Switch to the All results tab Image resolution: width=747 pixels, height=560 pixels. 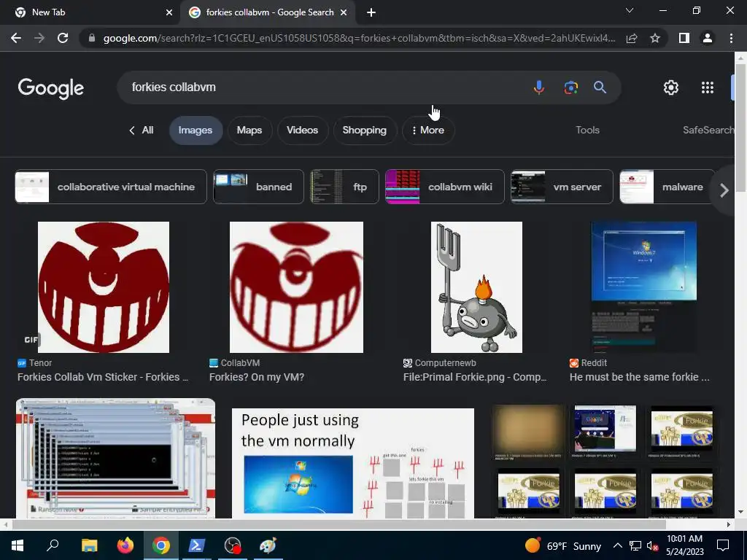coord(142,130)
